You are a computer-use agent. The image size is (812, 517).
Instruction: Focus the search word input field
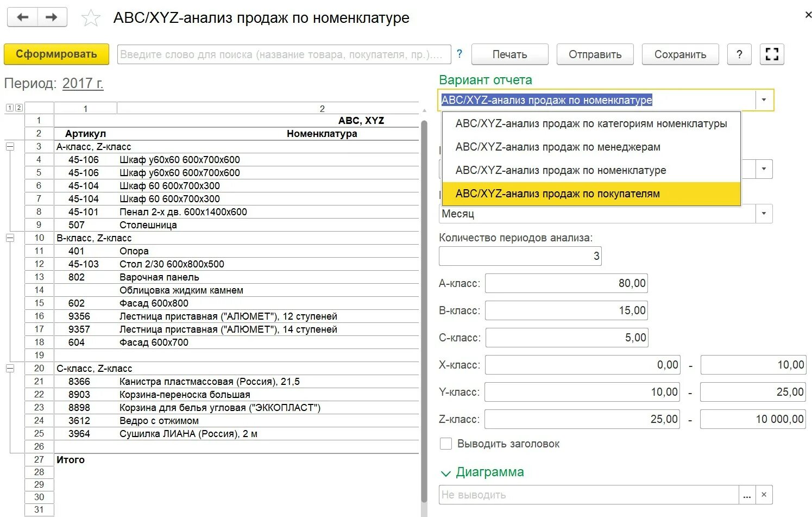click(284, 54)
